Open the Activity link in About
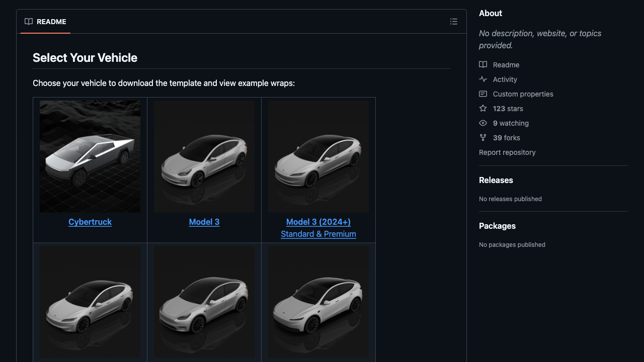 click(x=505, y=79)
